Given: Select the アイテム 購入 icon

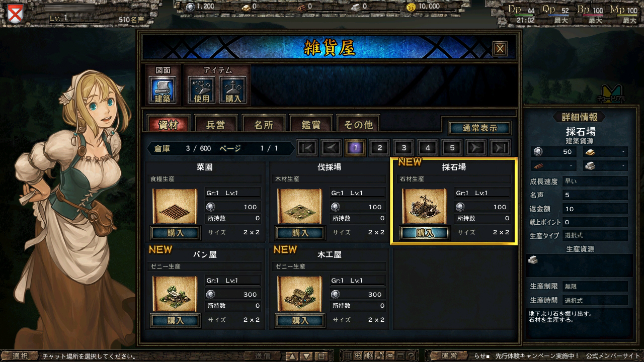Looking at the screenshot, I should 233,90.
